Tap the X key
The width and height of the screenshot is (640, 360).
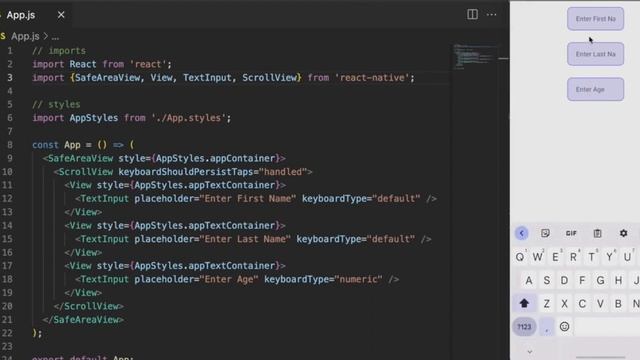(x=564, y=304)
